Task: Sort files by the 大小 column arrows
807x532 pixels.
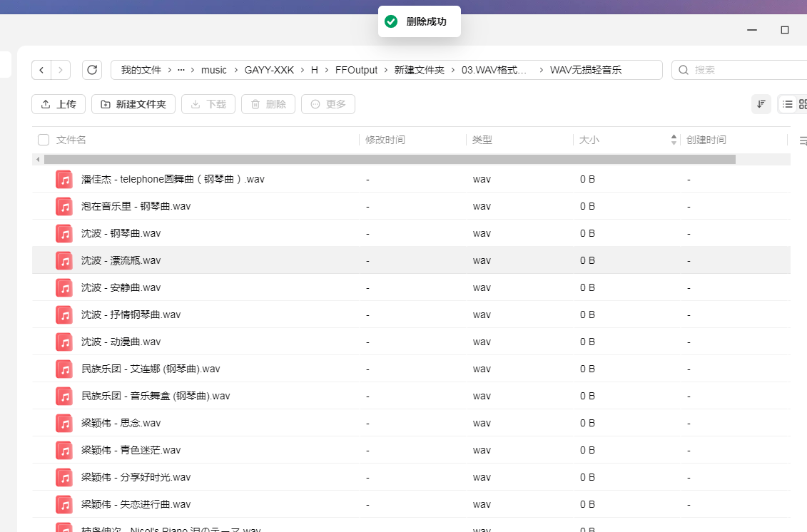Action: coord(674,140)
